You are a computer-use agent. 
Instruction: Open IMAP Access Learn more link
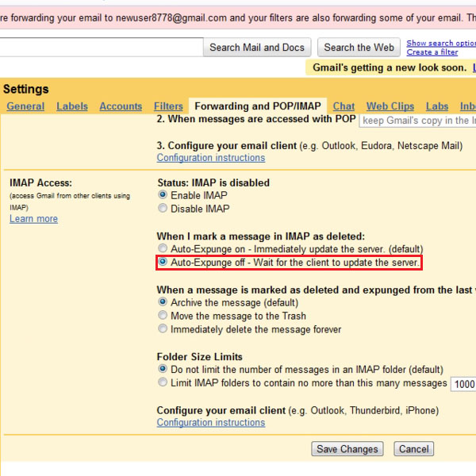[33, 219]
